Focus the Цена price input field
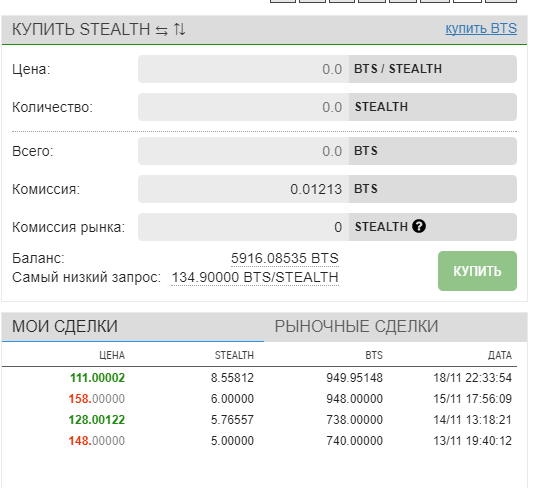This screenshot has width=540, height=488. tap(243, 69)
